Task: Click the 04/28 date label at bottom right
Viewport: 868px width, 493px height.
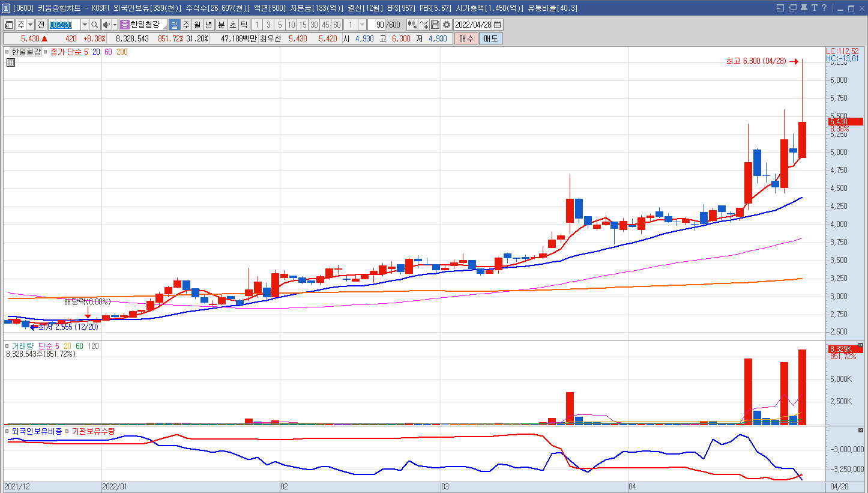Action: pyautogui.click(x=839, y=486)
